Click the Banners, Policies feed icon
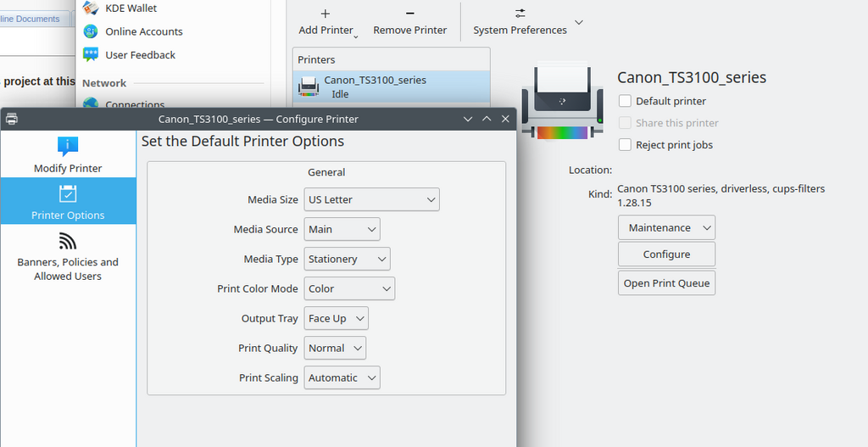The image size is (868, 447). [x=68, y=241]
